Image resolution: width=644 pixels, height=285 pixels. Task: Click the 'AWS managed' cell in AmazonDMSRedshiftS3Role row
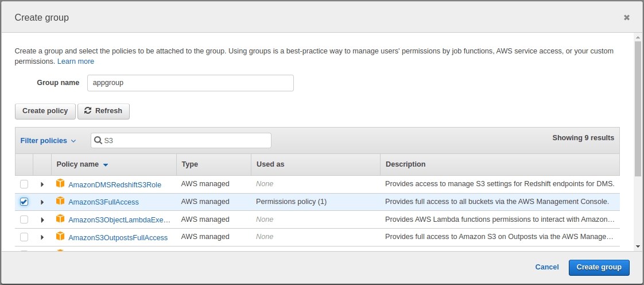coord(205,184)
